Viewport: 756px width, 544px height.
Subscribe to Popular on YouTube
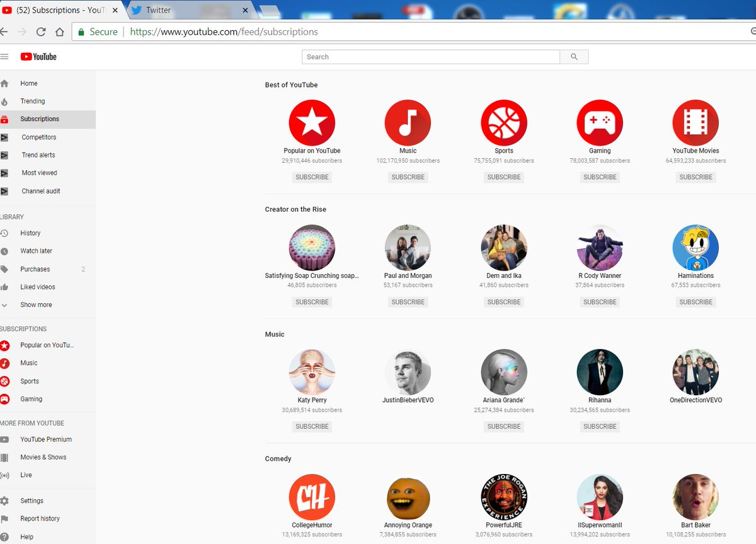[312, 177]
